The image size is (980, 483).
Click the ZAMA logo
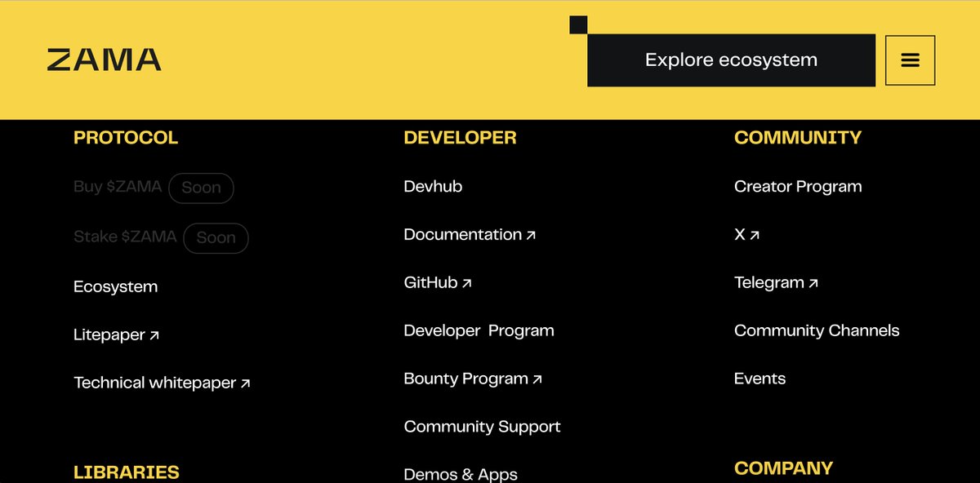104,60
